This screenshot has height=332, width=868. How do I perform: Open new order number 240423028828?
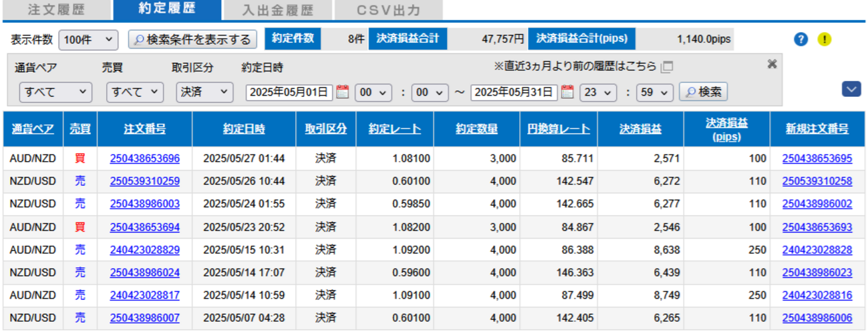pyautogui.click(x=817, y=250)
